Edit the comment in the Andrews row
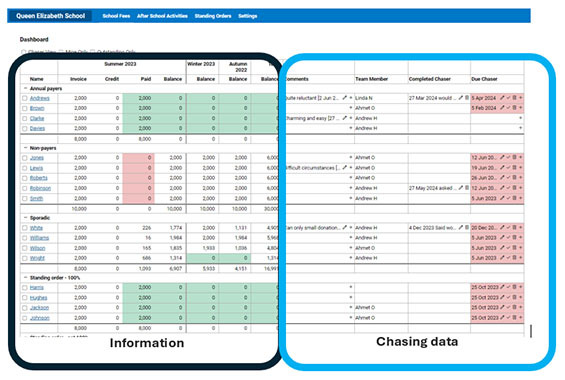The image size is (565, 380). click(344, 98)
